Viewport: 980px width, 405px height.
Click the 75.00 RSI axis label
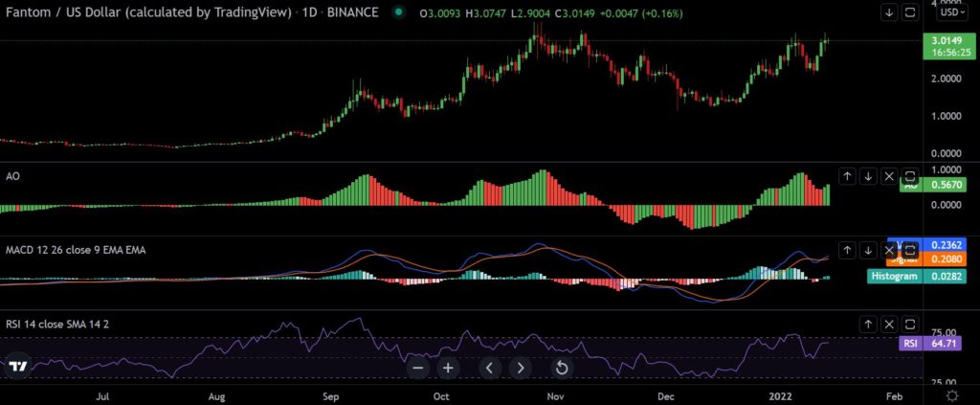(945, 332)
